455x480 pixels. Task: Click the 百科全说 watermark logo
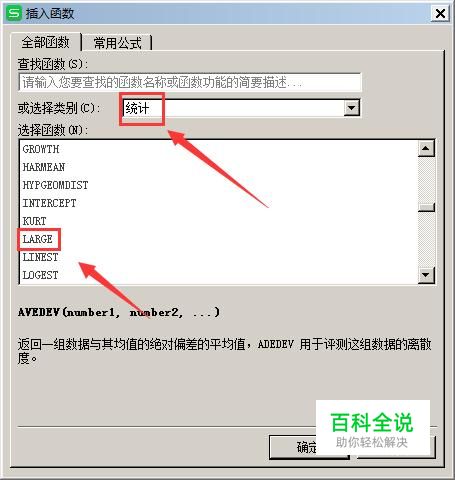click(x=372, y=429)
